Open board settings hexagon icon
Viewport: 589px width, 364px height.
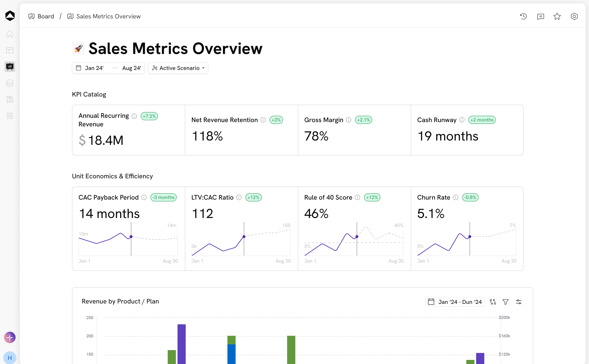coord(574,16)
